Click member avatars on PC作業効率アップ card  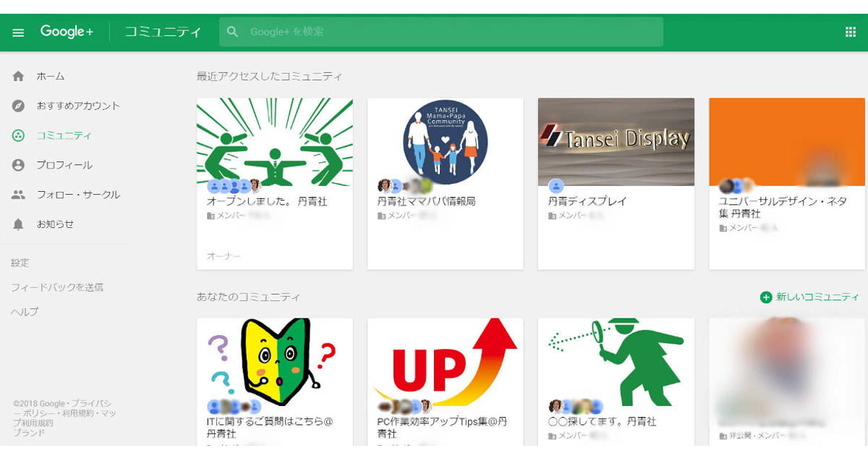404,406
